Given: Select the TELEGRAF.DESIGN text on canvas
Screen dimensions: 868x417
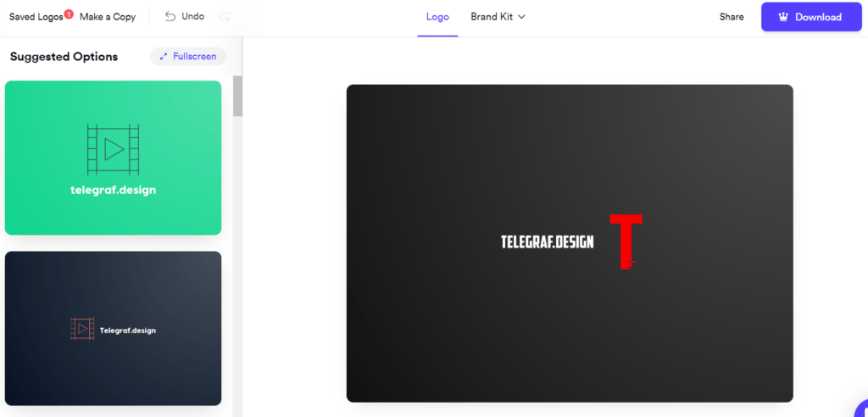Looking at the screenshot, I should tap(547, 242).
